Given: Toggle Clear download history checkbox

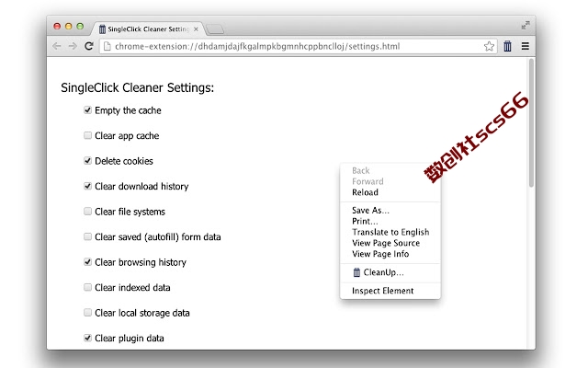Looking at the screenshot, I should pyautogui.click(x=88, y=186).
